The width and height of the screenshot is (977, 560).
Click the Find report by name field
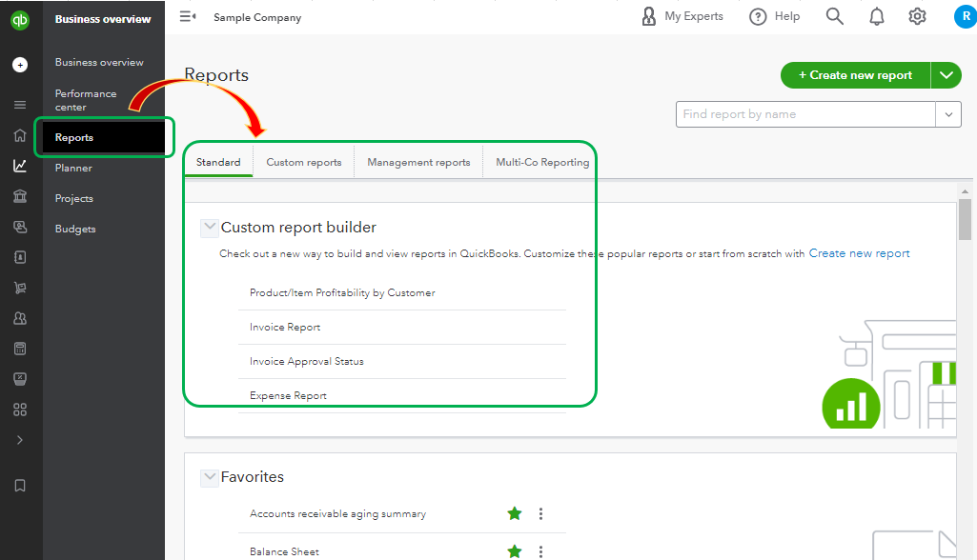pos(805,114)
